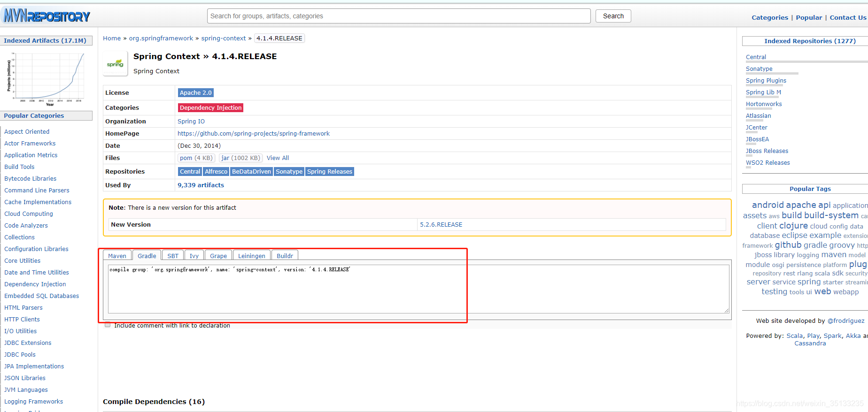Click the testing popular tag
Screen dimensions: 868x412
click(775, 291)
